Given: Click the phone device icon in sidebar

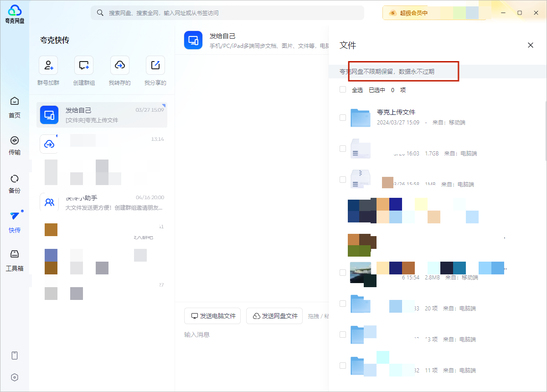Looking at the screenshot, I should pos(15,356).
